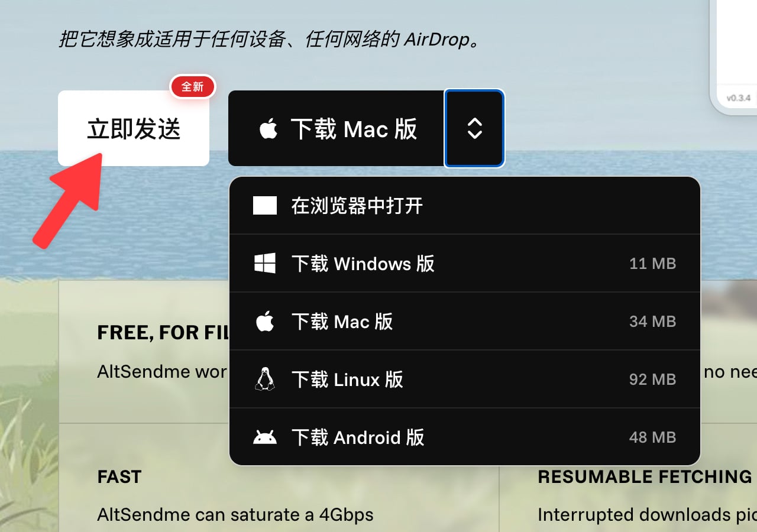Viewport: 757px width, 532px height.
Task: Click the 立即发送 button
Action: [x=134, y=128]
